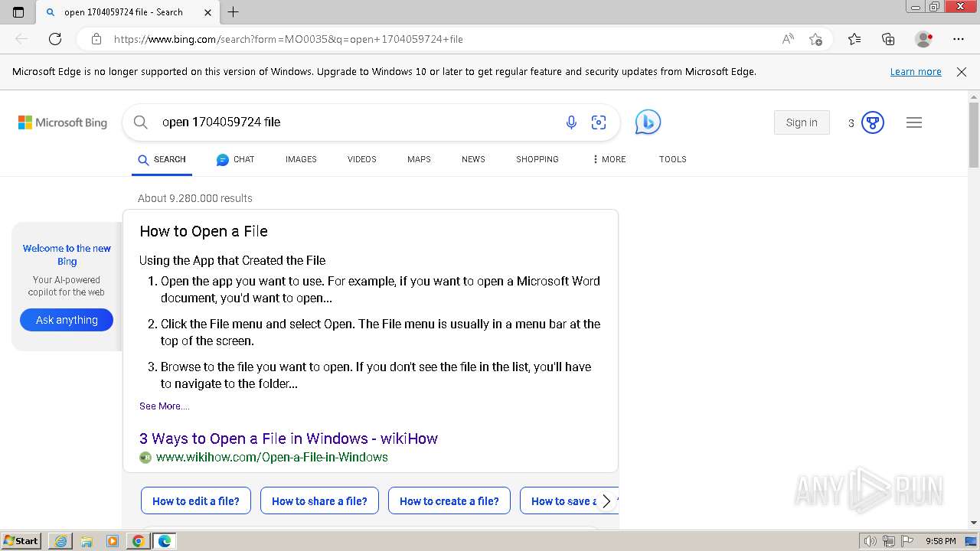Open the TOOLS option

coord(672,160)
